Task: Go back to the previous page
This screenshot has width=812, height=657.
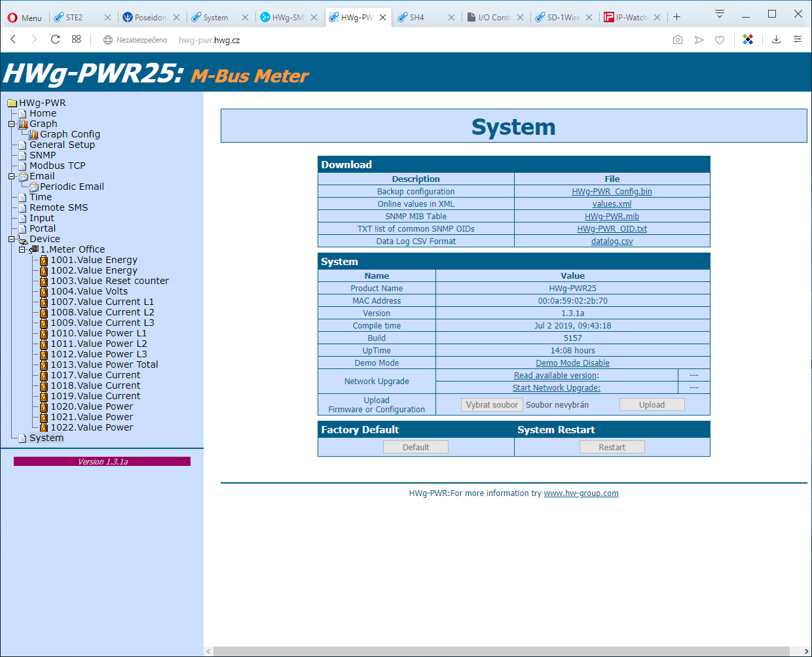Action: (13, 39)
